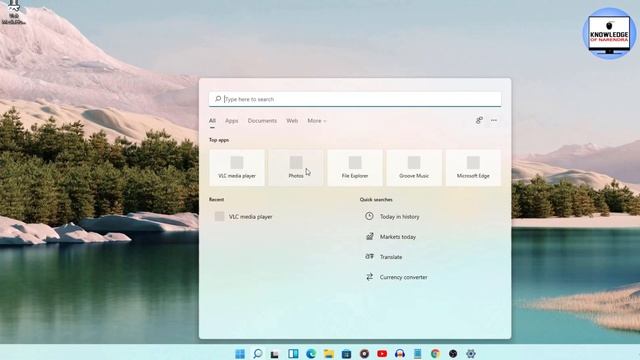Open File Explorer folder icon on taskbar
Screen dimensions: 640x360
click(x=329, y=353)
